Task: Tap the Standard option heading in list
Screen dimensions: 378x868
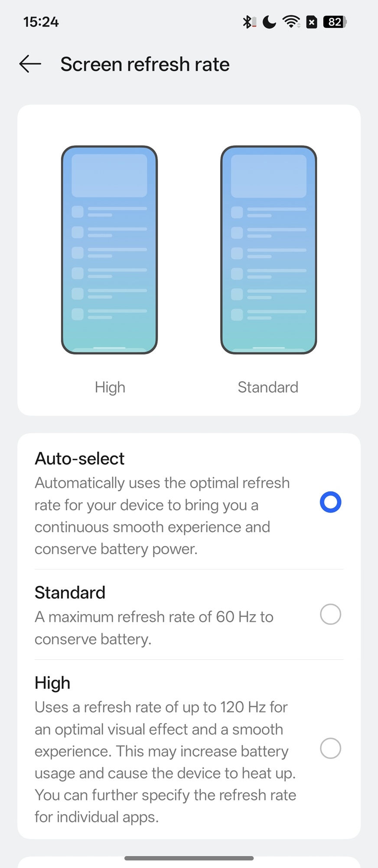Action: click(70, 593)
